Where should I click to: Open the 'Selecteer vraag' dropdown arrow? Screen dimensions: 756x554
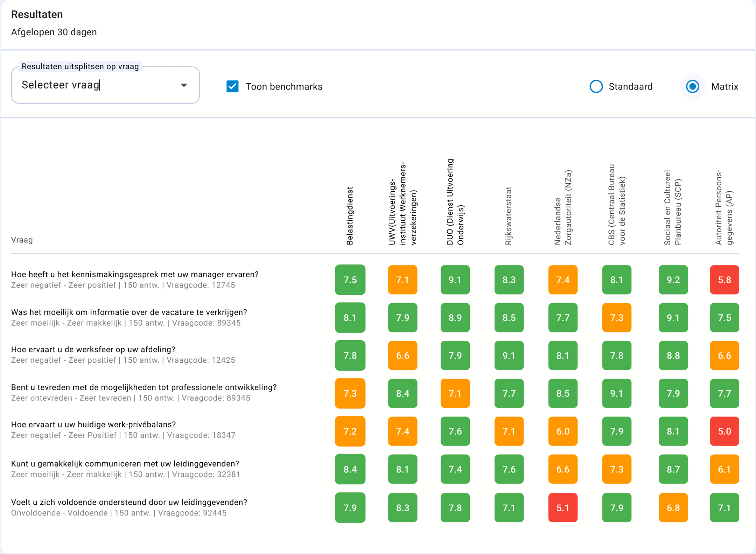[184, 85]
